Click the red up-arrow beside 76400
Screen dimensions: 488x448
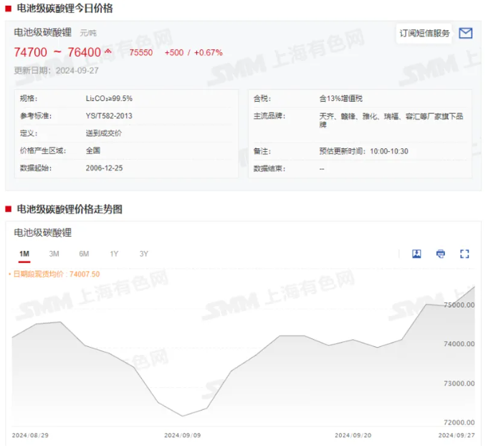coord(108,52)
